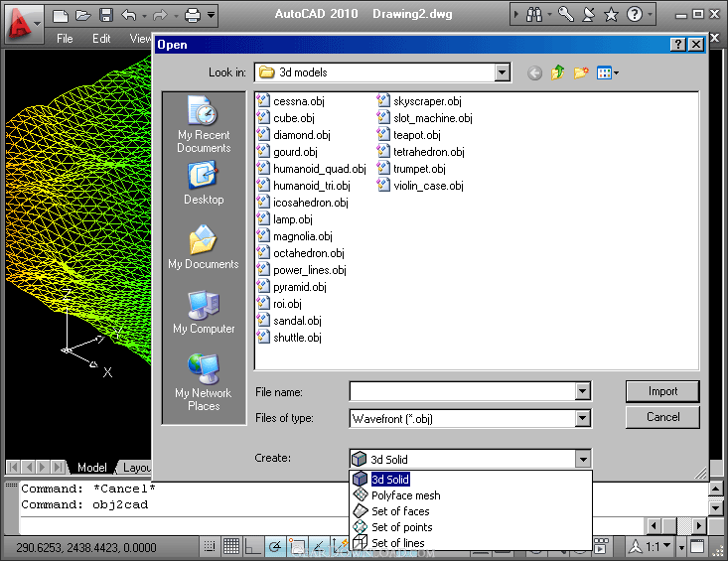Toggle Snap Mode in status bar

[x=210, y=547]
